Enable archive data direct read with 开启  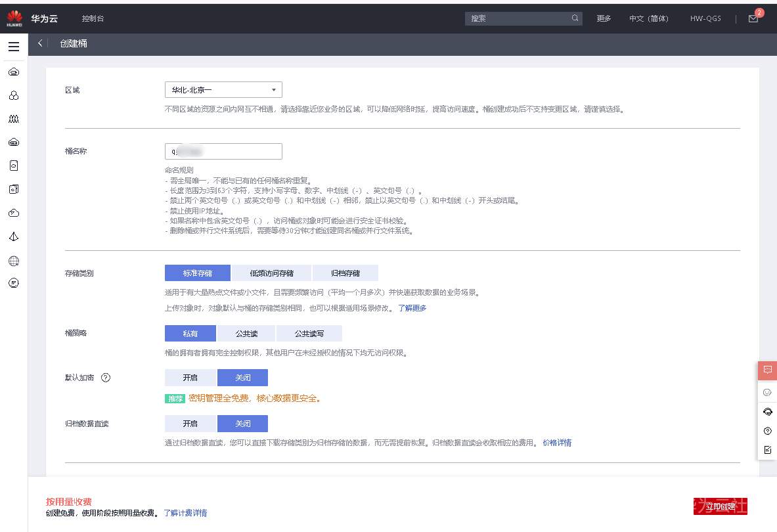[190, 424]
